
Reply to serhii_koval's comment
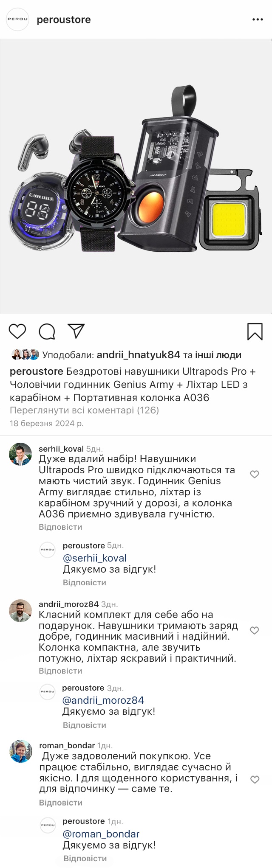point(60,527)
